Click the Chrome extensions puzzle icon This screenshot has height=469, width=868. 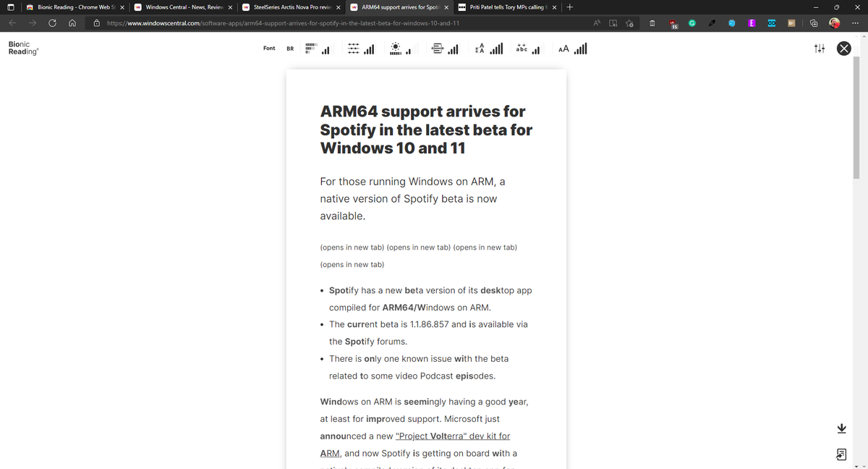pyautogui.click(x=813, y=22)
